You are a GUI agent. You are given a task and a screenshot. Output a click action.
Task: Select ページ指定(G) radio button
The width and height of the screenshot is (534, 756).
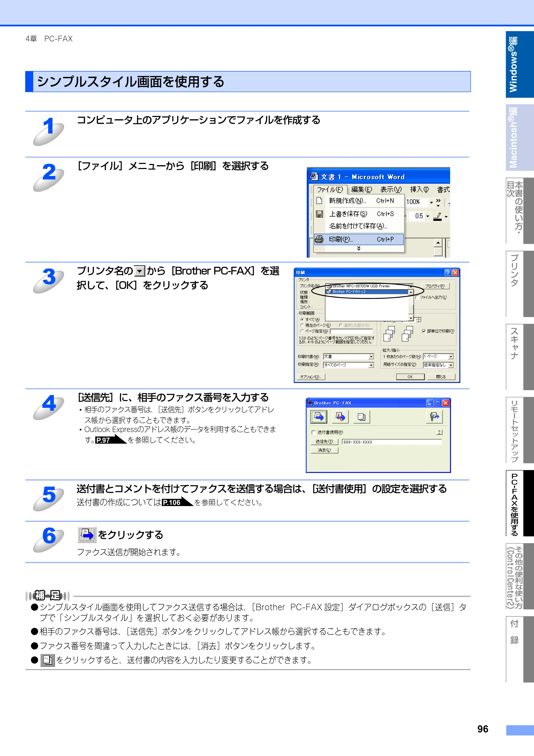point(302,331)
